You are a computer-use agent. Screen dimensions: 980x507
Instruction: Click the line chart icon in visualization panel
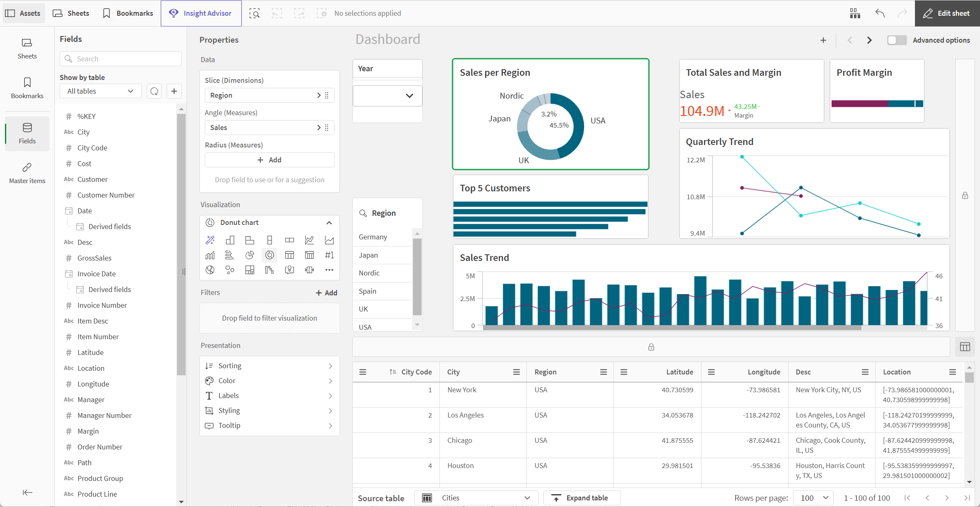[x=309, y=240]
